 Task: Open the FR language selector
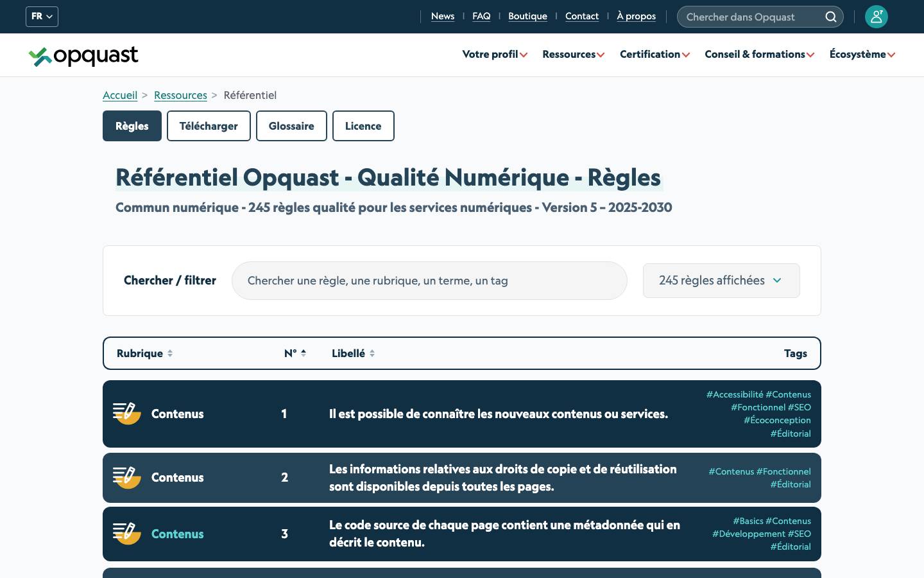pyautogui.click(x=42, y=17)
